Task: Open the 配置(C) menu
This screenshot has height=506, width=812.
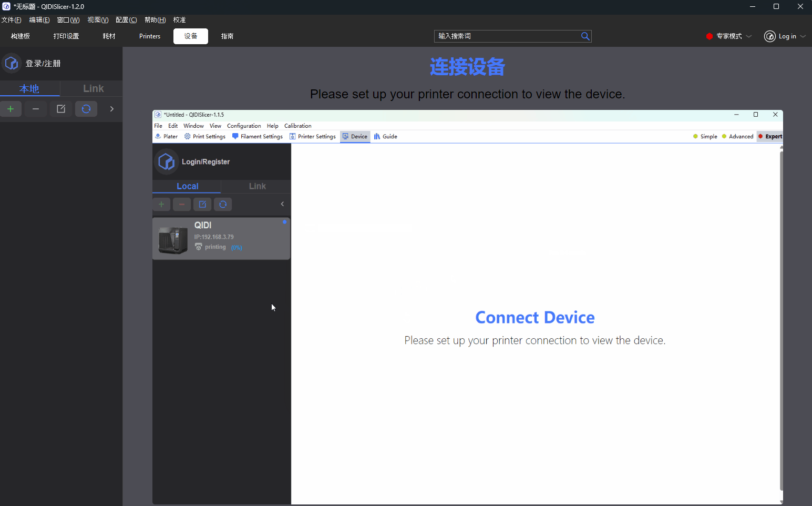Action: coord(126,20)
